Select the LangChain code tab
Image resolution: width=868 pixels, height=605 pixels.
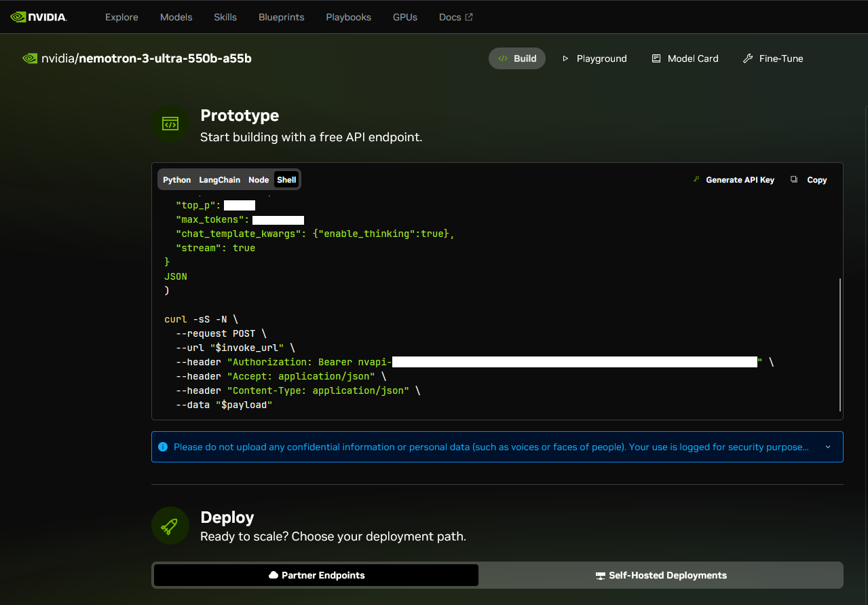(x=219, y=180)
